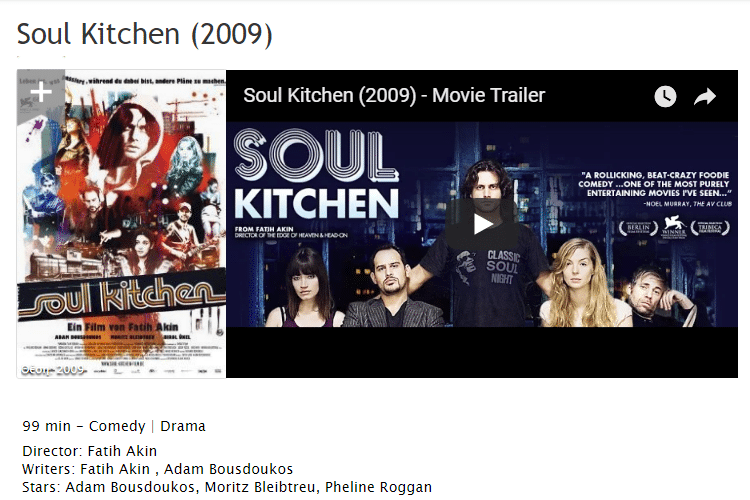Open the trailer title 'Soul Kitchen (2009) - Movie Trailer'
Viewport: 750px width, 500px height.
tap(394, 95)
